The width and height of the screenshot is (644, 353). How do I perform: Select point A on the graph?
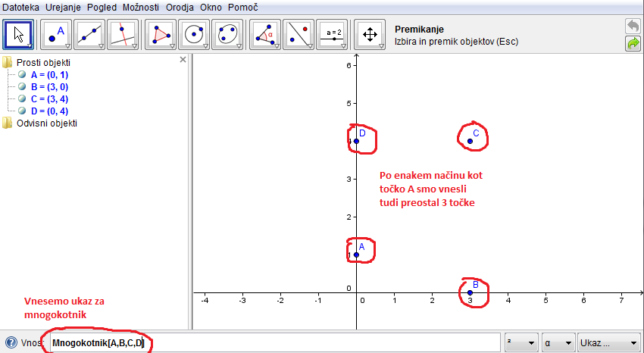point(357,255)
